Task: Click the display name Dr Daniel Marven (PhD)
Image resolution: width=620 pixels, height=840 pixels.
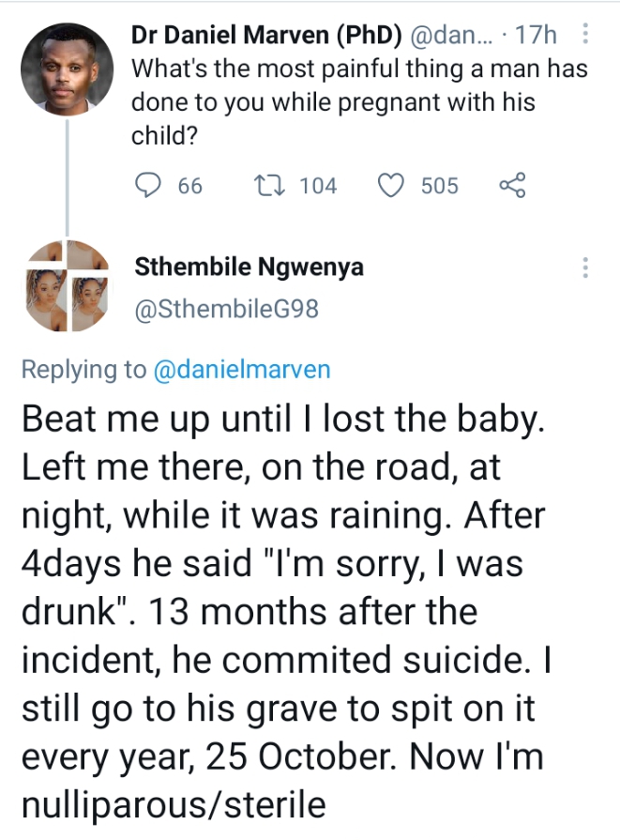Action: [x=265, y=36]
